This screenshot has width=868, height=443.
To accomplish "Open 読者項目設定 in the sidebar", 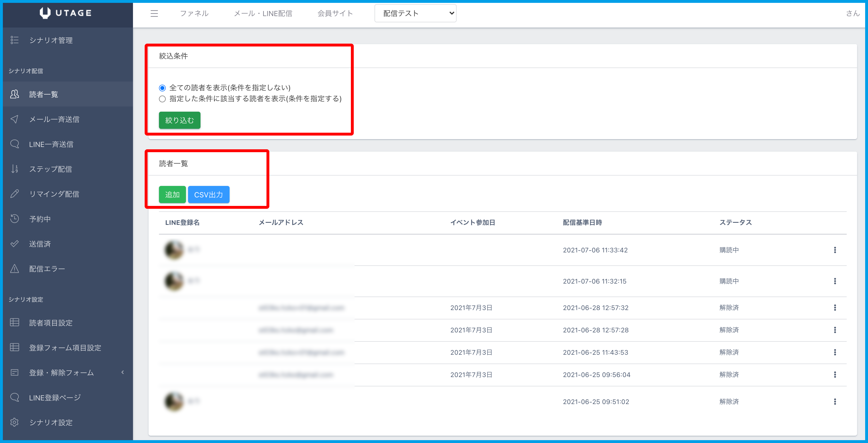I will tap(51, 323).
